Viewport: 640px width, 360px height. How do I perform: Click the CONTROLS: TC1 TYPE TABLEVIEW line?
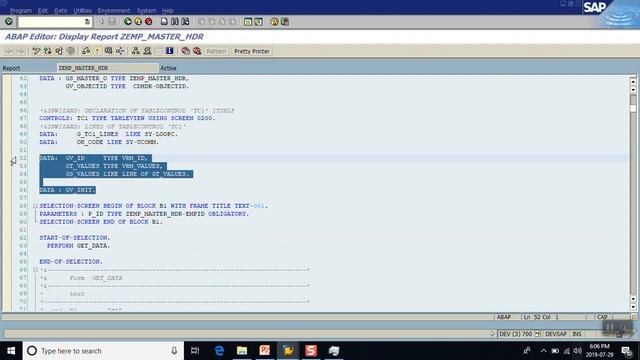tap(127, 118)
